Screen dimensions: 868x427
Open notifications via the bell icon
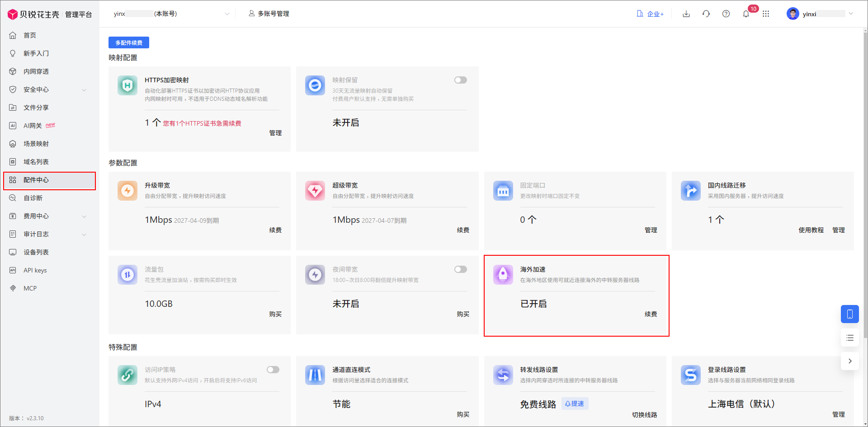click(x=746, y=14)
